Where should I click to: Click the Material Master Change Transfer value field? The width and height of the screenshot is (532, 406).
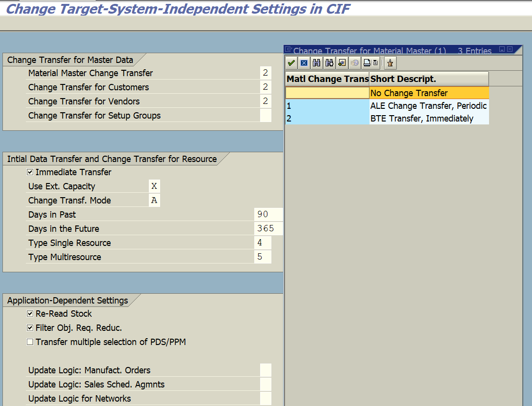pyautogui.click(x=265, y=73)
